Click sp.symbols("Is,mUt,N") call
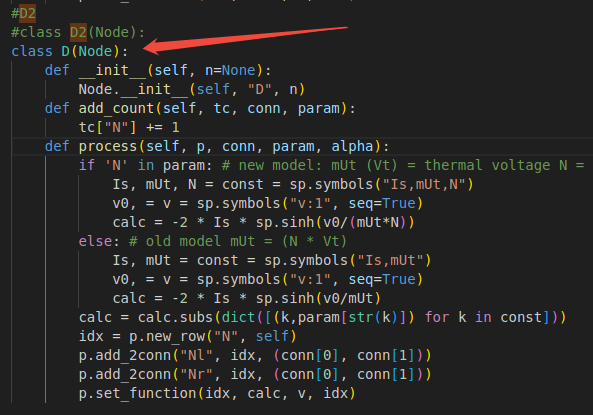 tap(381, 185)
